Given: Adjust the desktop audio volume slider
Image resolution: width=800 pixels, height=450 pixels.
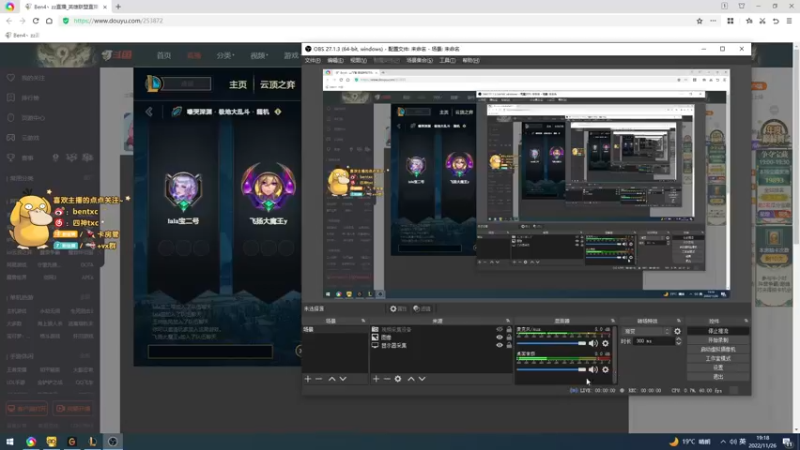Looking at the screenshot, I should point(552,369).
